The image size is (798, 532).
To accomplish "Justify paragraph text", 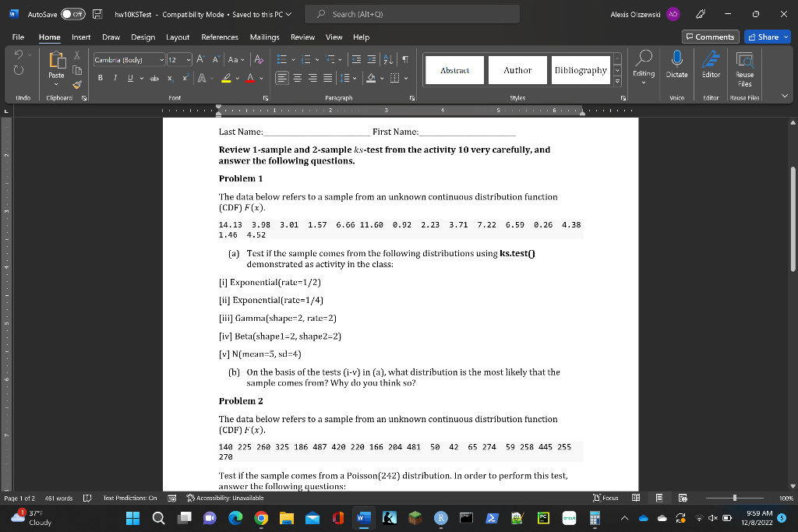I will point(328,78).
